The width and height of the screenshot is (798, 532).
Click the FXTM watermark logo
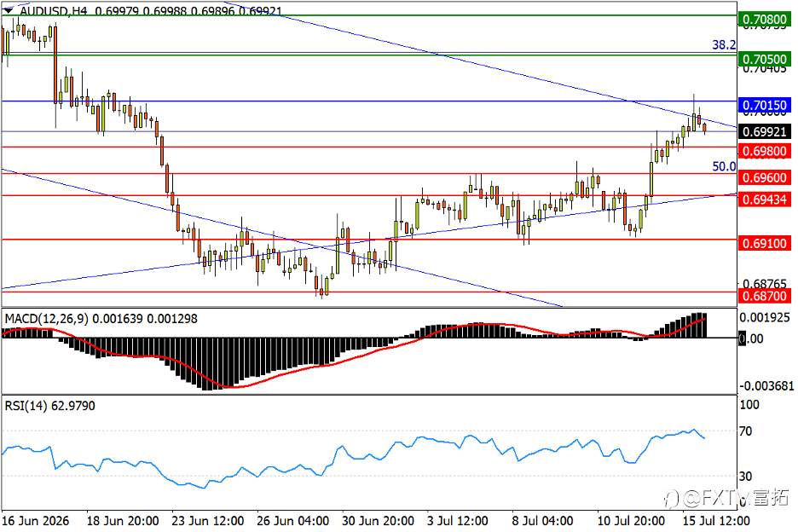727,497
